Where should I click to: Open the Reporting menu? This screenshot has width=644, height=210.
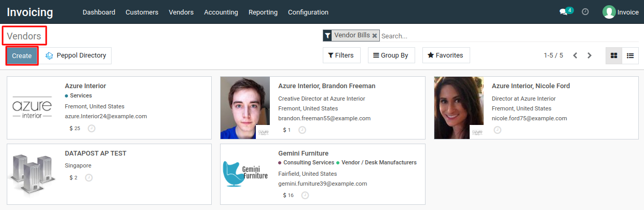click(x=263, y=12)
